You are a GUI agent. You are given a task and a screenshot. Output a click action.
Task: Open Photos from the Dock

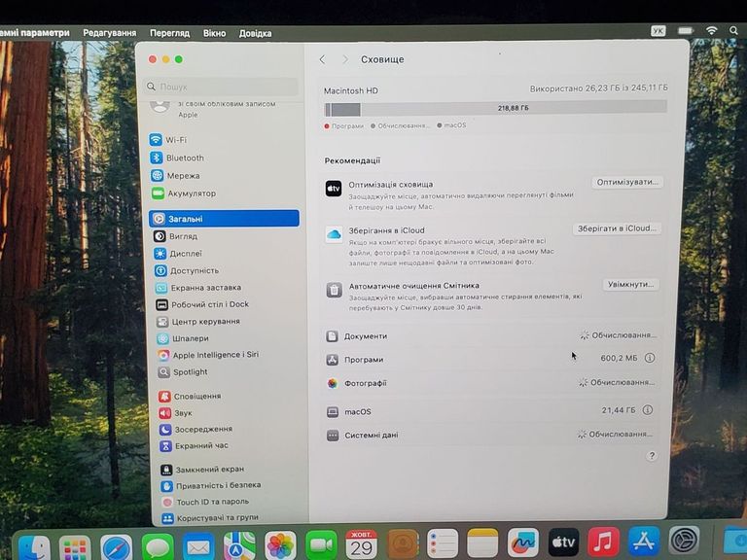(280, 545)
